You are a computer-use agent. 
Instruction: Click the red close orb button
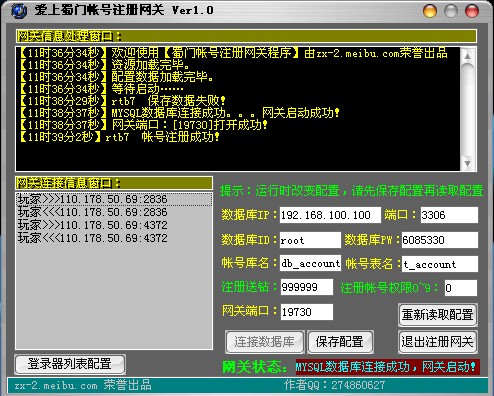(x=472, y=11)
